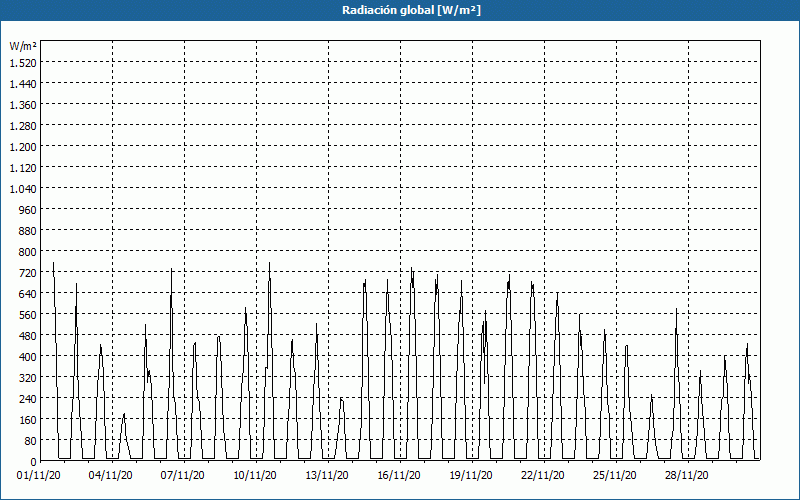
Task: Click the 04/11/20 date label
Action: pyautogui.click(x=111, y=476)
